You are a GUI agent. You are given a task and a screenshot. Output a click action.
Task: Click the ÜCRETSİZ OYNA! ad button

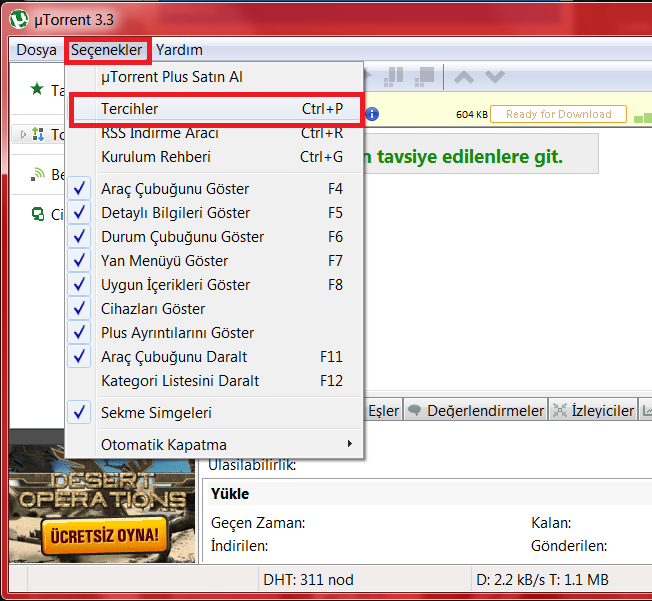coord(104,536)
